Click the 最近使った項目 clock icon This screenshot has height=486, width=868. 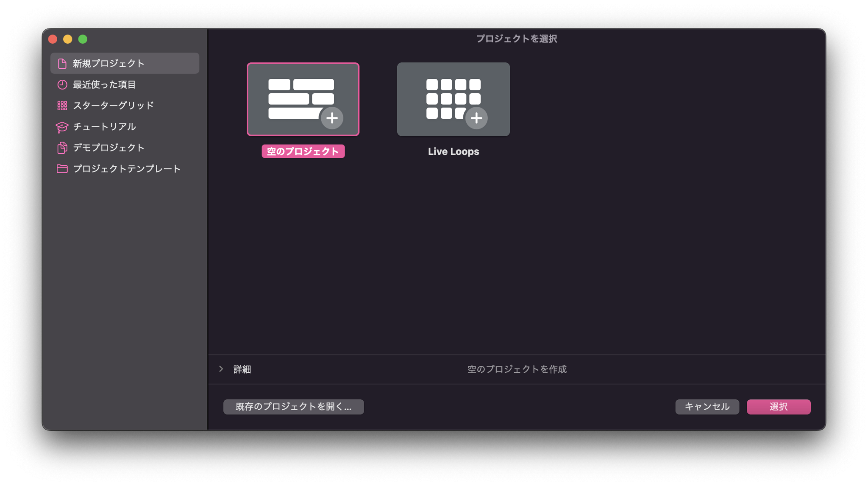click(62, 84)
